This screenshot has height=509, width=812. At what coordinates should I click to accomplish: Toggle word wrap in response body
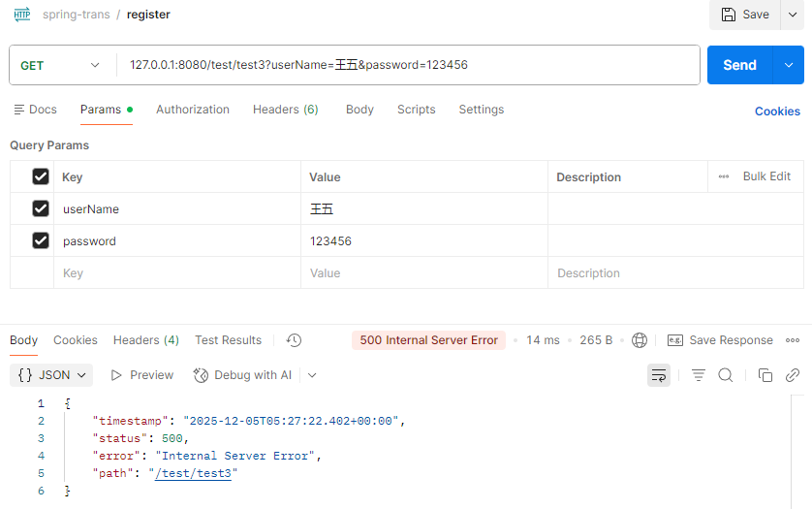click(659, 375)
